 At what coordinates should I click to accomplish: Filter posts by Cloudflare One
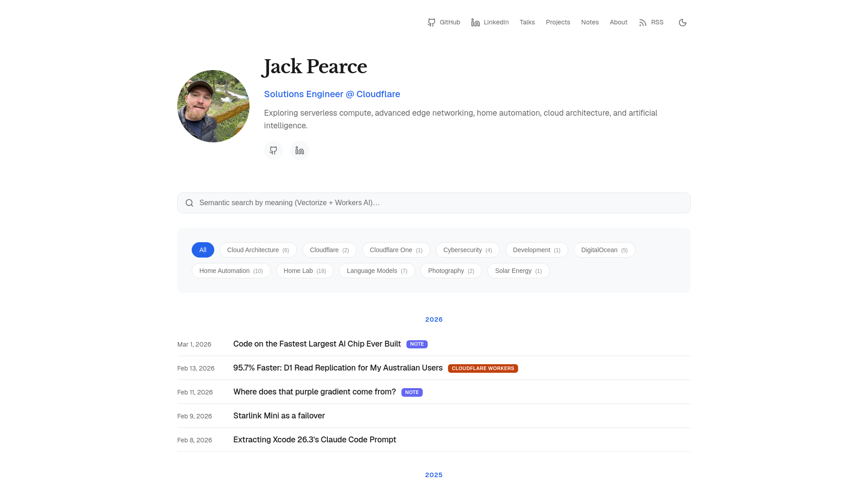coord(396,250)
